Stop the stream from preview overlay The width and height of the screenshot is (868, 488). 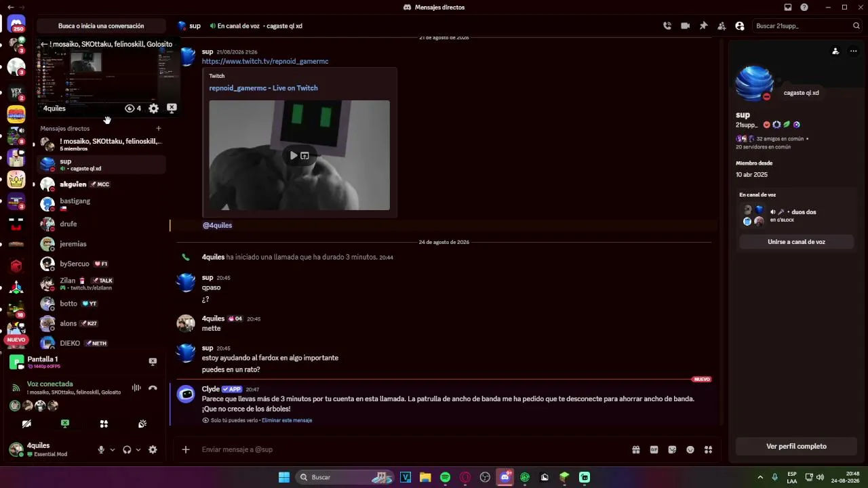coord(172,108)
